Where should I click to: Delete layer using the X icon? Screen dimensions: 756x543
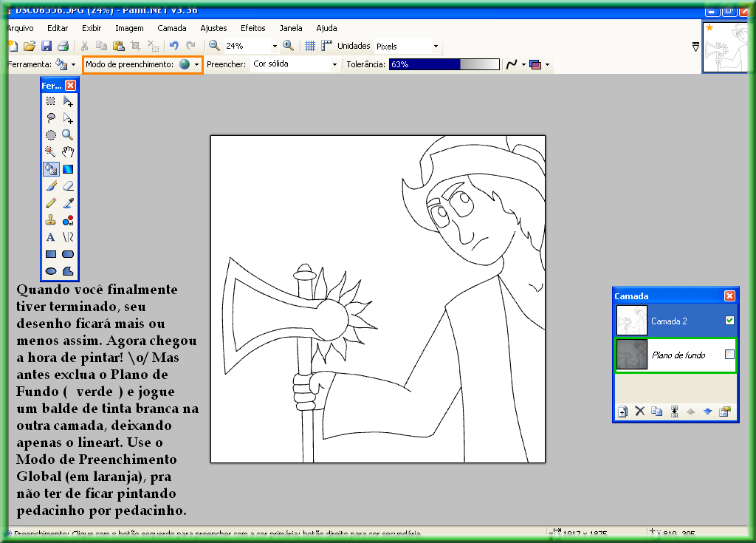pyautogui.click(x=640, y=411)
